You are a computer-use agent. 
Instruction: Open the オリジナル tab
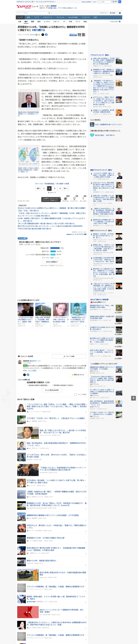(x=60, y=17)
